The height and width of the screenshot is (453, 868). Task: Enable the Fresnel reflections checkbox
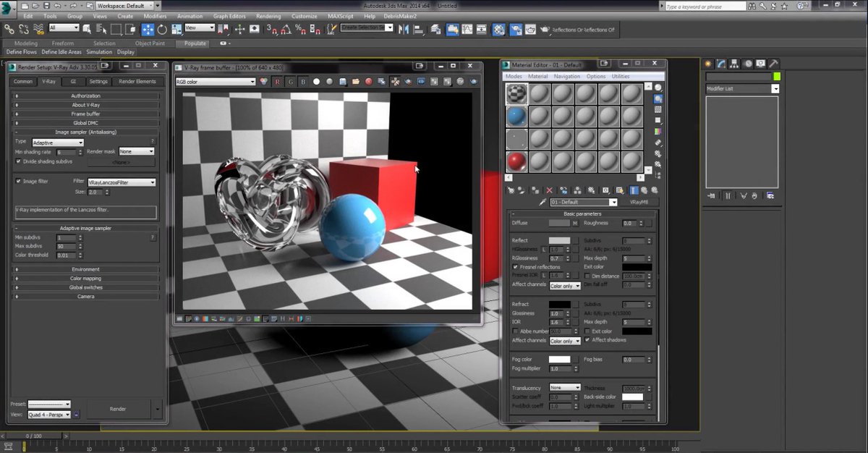[x=514, y=266]
